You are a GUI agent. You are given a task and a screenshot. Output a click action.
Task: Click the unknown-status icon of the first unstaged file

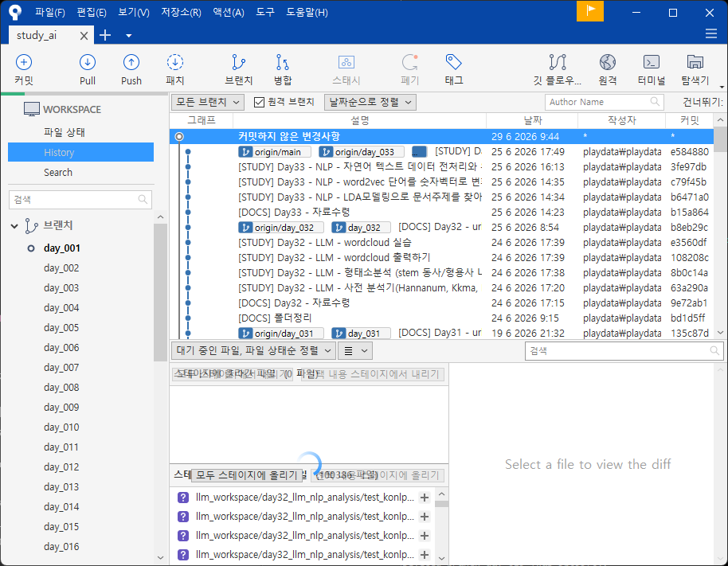click(x=183, y=498)
